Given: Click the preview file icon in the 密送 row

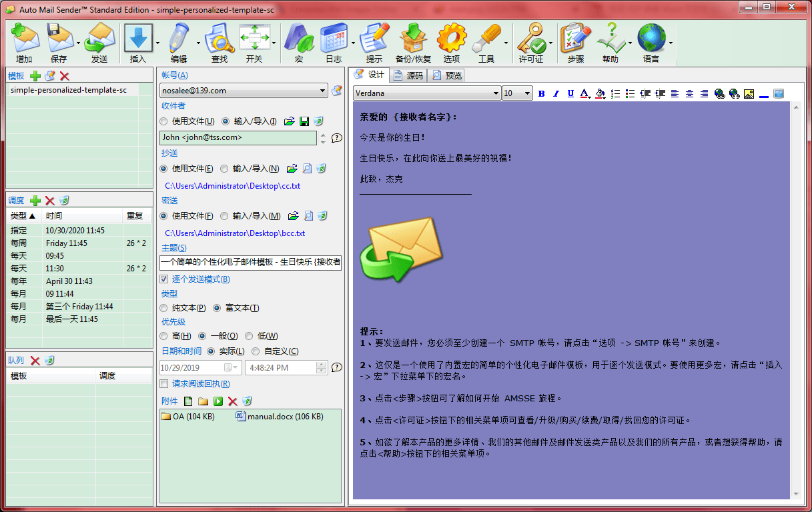Looking at the screenshot, I should [x=308, y=216].
